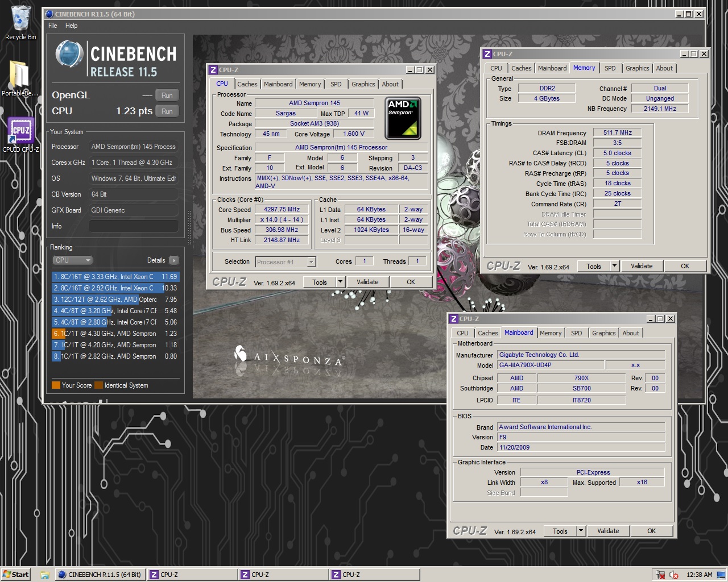Run the CPU benchmark
This screenshot has height=582, width=728.
pyautogui.click(x=167, y=111)
